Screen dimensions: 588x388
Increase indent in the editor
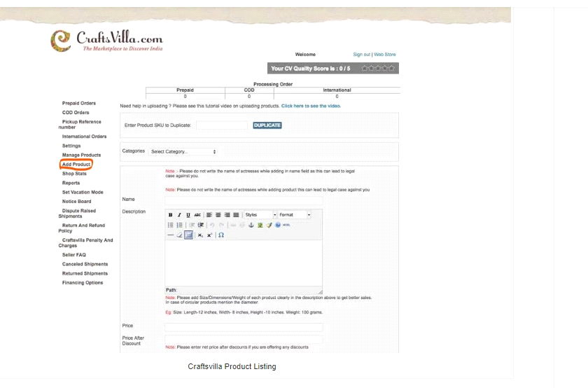[201, 225]
